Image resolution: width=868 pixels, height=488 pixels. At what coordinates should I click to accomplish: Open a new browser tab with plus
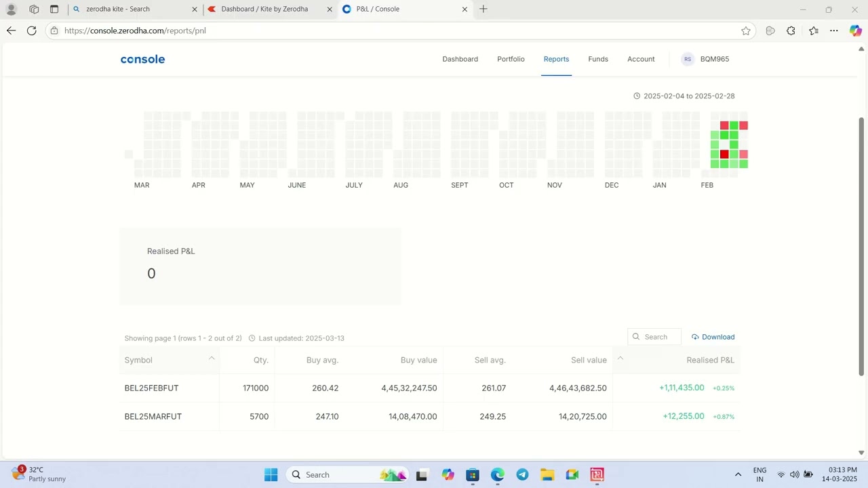tap(484, 9)
